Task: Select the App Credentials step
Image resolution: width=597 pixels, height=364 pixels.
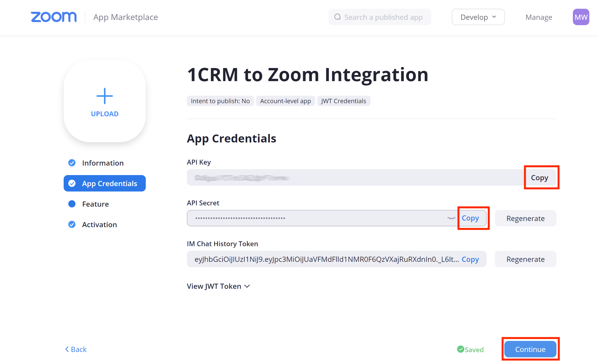Action: (x=105, y=183)
